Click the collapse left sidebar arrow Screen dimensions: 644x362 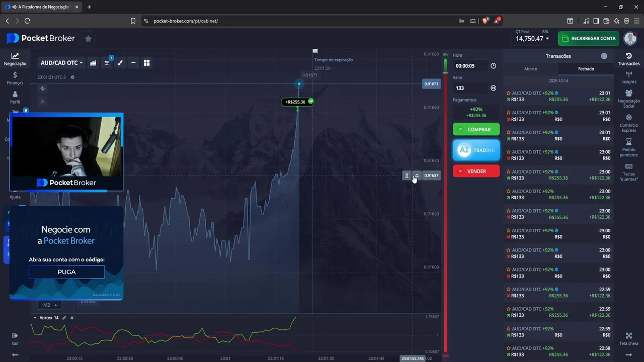coord(15,354)
